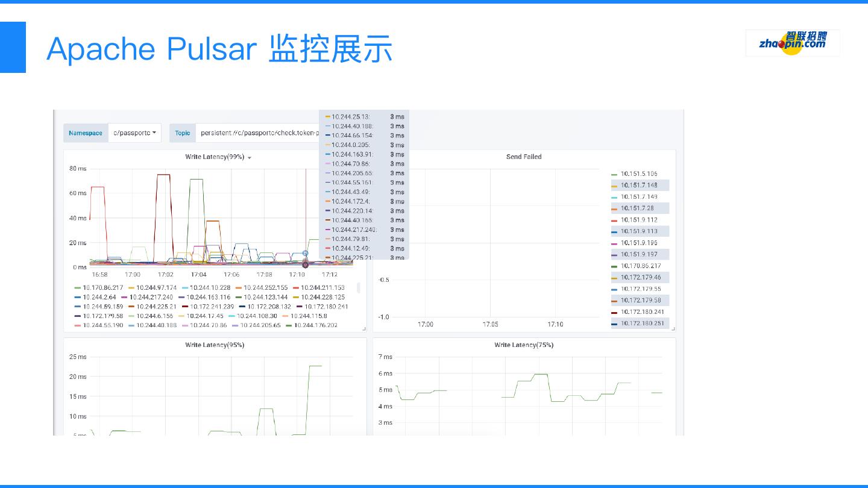Click the legend scrollbar in Write Latency(99%) panel
The image size is (868, 488).
[x=359, y=288]
